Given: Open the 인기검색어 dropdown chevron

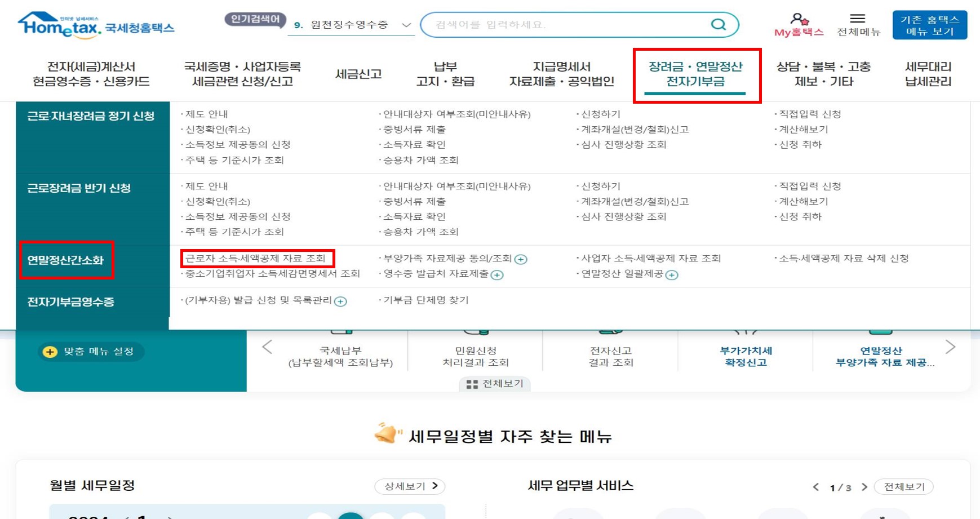Looking at the screenshot, I should [x=405, y=25].
